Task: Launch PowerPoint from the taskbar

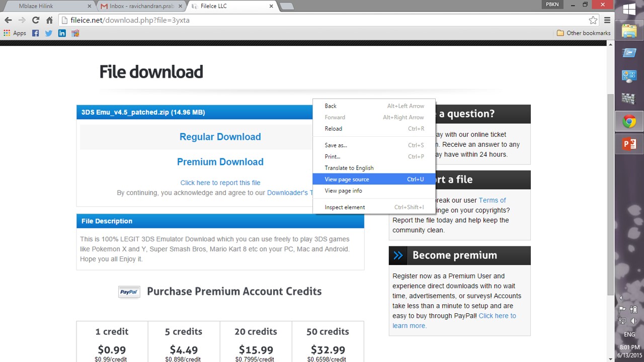Action: point(629,144)
